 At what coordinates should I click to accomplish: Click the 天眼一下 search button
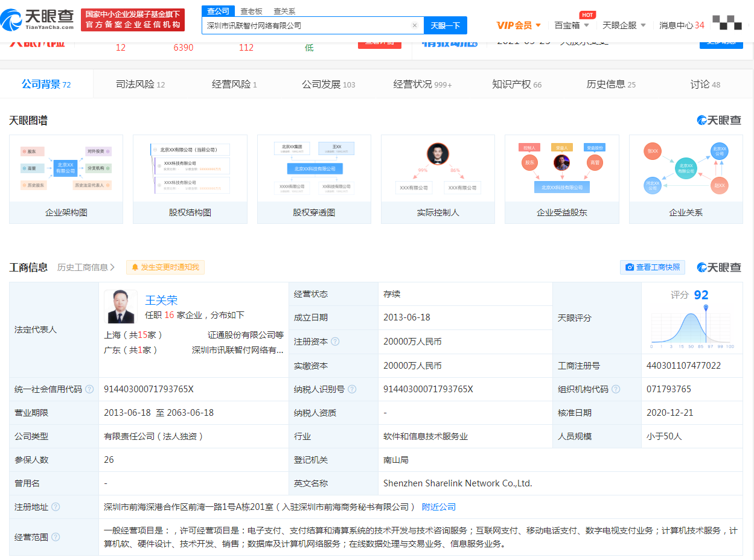pyautogui.click(x=446, y=25)
